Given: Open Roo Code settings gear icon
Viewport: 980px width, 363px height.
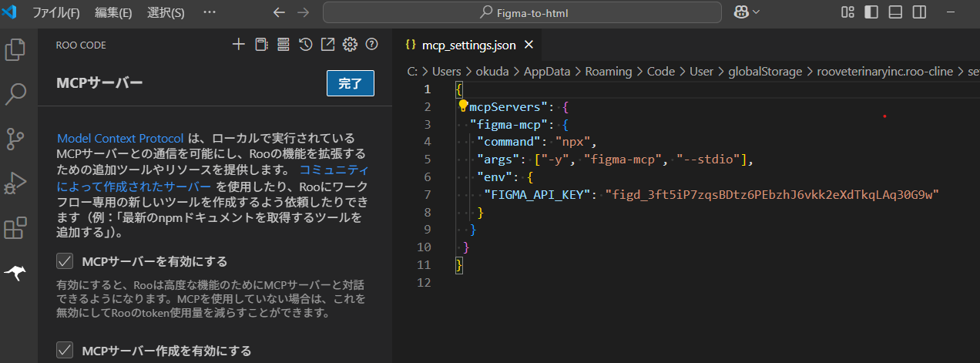Looking at the screenshot, I should pos(350,45).
